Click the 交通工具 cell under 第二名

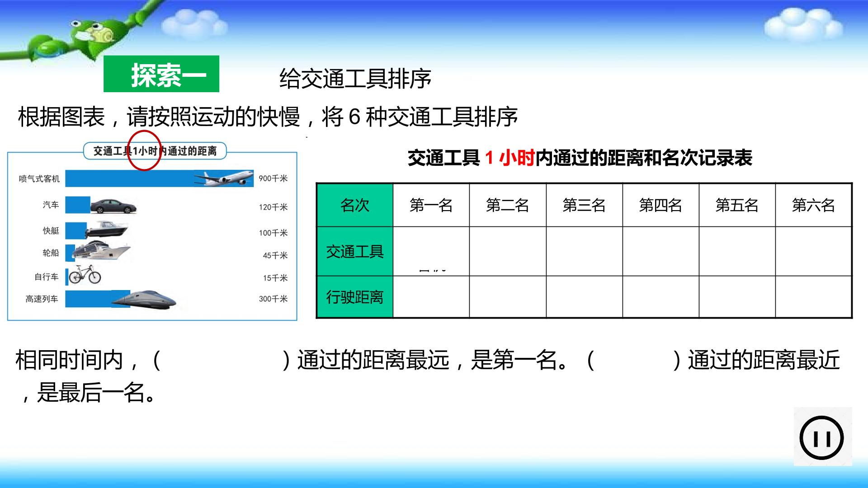pyautogui.click(x=508, y=251)
